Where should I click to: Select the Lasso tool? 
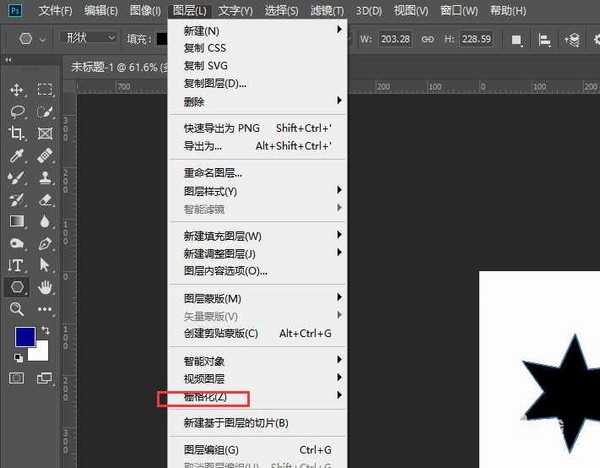coord(16,112)
